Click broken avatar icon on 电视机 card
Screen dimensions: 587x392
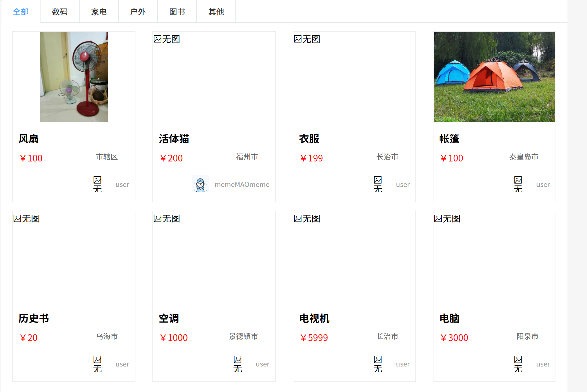pos(378,364)
